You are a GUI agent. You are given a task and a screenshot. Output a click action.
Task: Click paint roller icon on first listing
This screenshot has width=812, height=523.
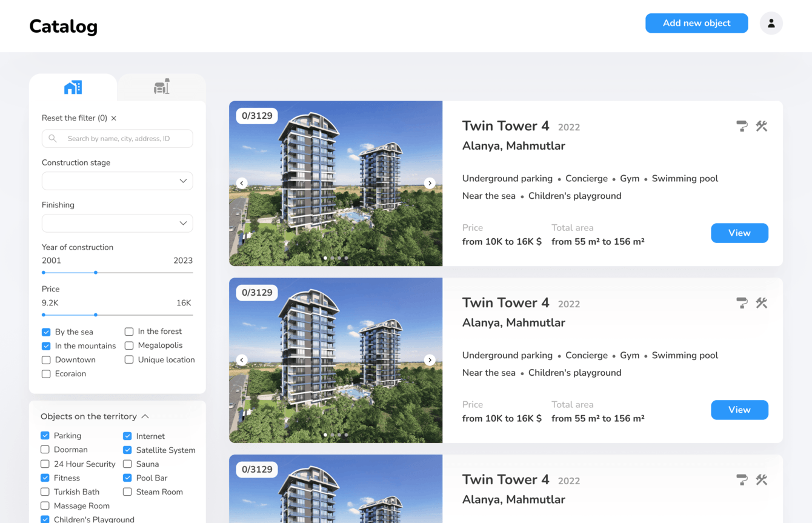[742, 126]
